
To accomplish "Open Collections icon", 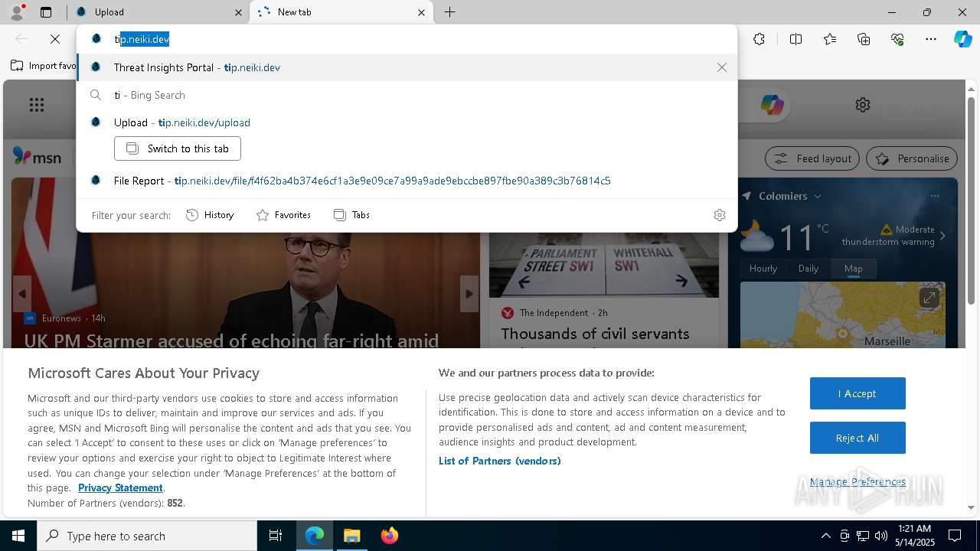I will tap(864, 39).
